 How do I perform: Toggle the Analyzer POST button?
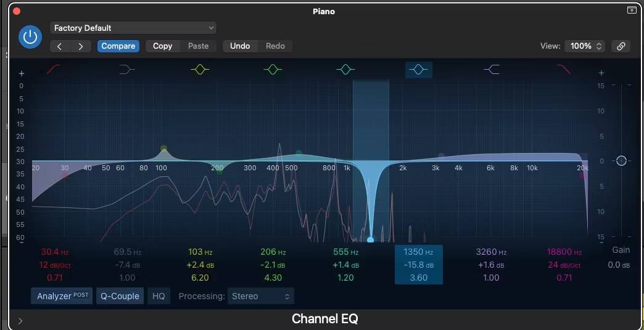[x=62, y=296]
